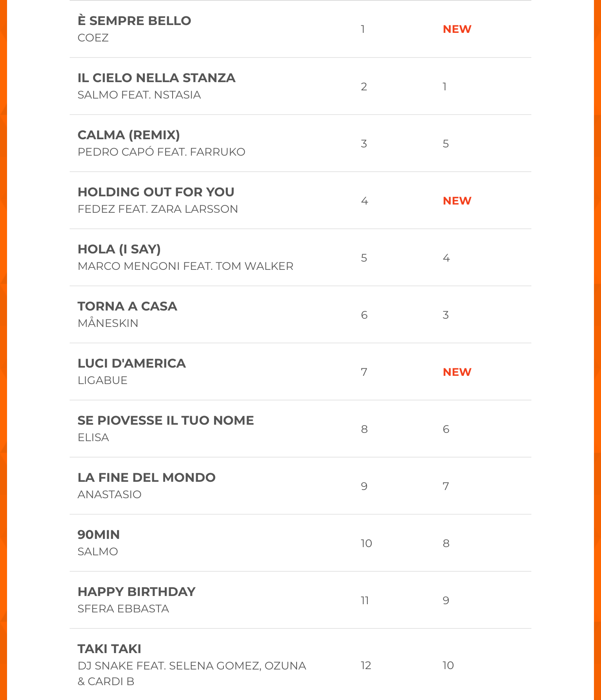The height and width of the screenshot is (700, 601).
Task: Click artist name COEZ
Action: pos(93,38)
